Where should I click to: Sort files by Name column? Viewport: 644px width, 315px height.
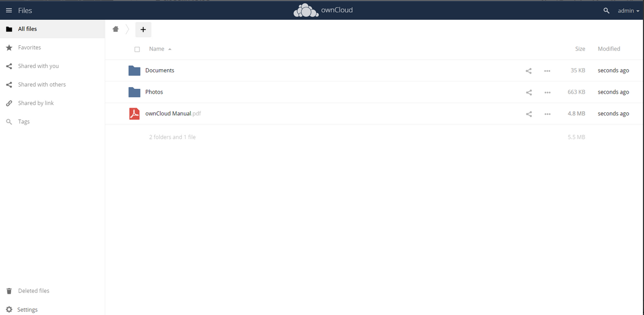pos(157,49)
